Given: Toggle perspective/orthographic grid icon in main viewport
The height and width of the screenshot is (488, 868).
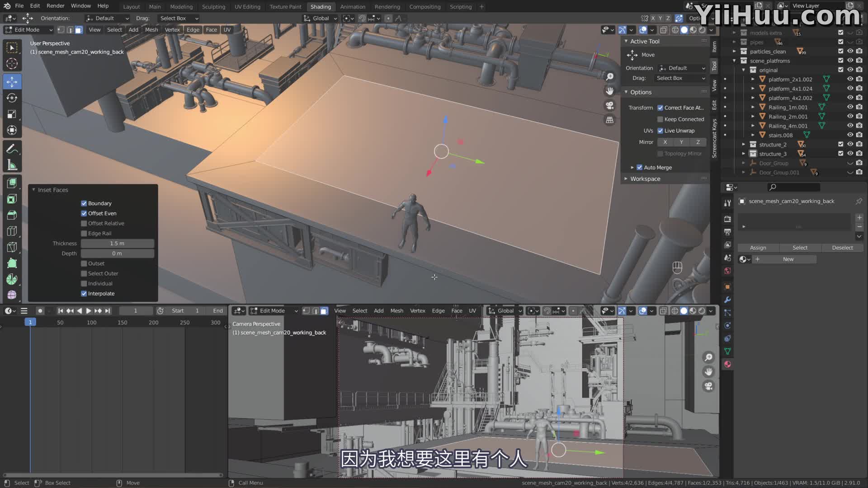Looking at the screenshot, I should pos(610,120).
